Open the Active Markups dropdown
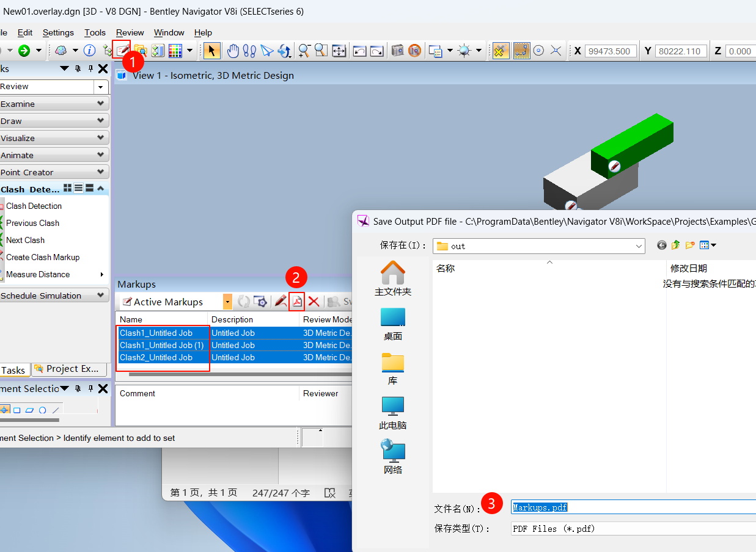 [x=227, y=302]
